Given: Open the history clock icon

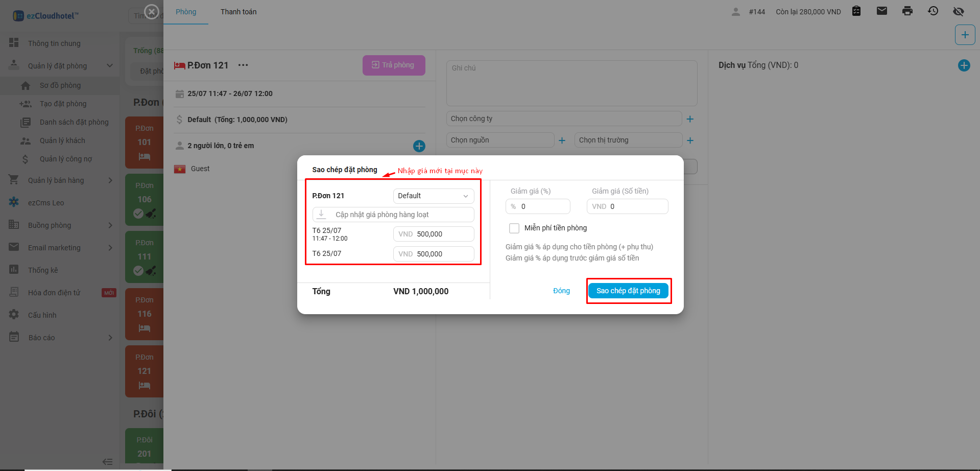Looking at the screenshot, I should pyautogui.click(x=933, y=11).
